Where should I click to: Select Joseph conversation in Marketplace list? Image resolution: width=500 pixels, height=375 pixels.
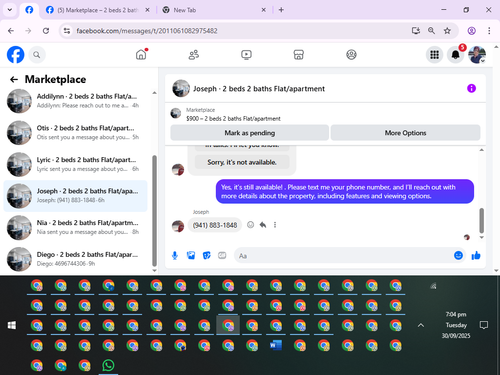(75, 196)
